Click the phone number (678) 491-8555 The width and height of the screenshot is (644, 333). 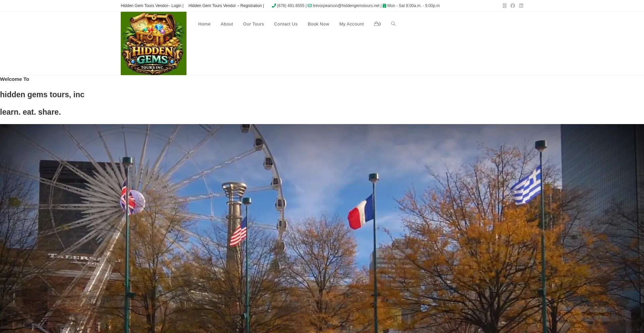tap(291, 6)
